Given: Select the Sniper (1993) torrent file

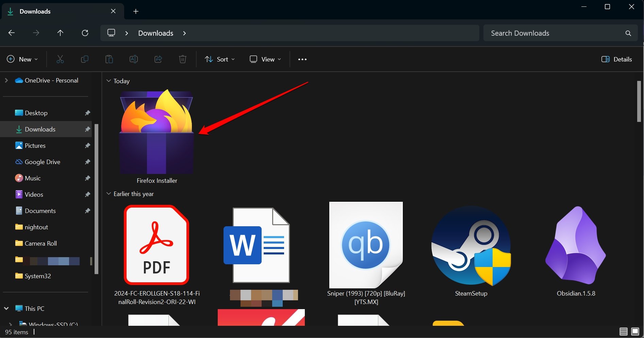Looking at the screenshot, I should [x=366, y=254].
